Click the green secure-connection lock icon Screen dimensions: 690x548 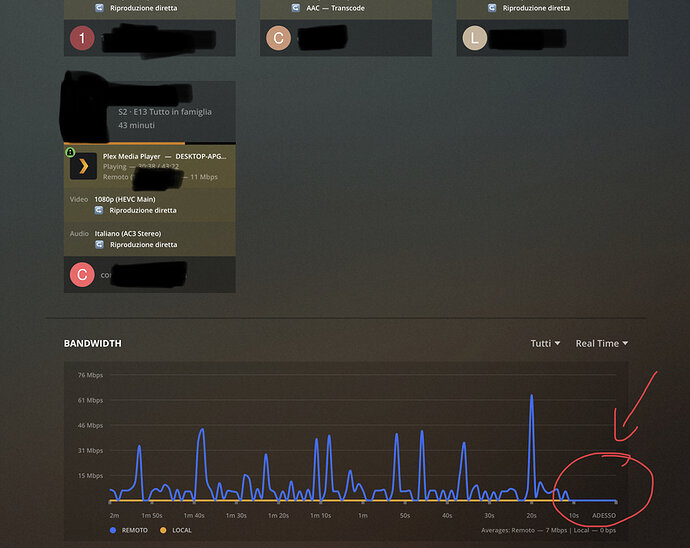(x=70, y=152)
